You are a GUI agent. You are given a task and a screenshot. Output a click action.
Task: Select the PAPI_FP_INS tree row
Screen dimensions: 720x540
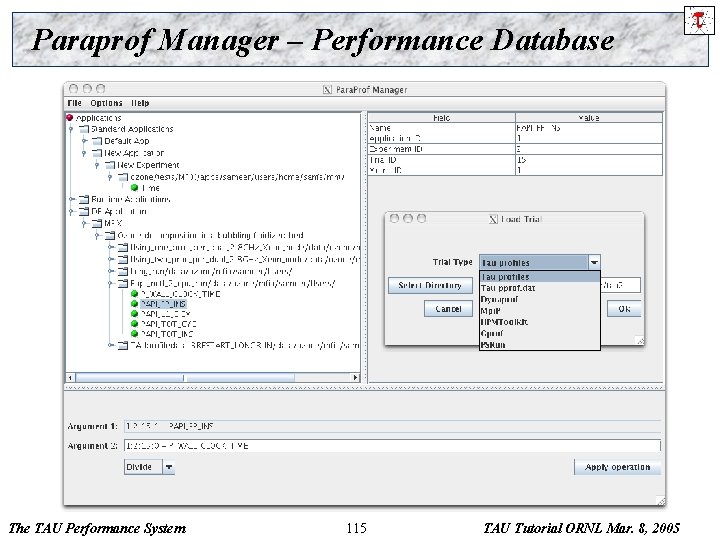tap(163, 304)
